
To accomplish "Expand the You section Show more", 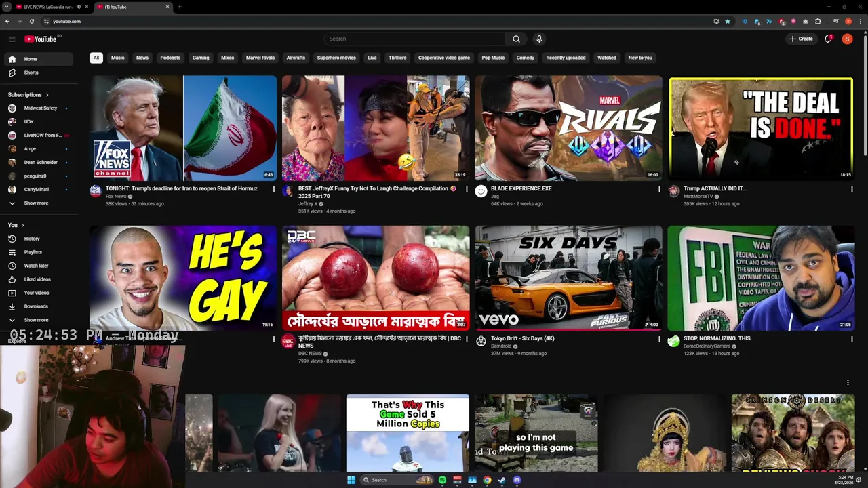I will 37,320.
